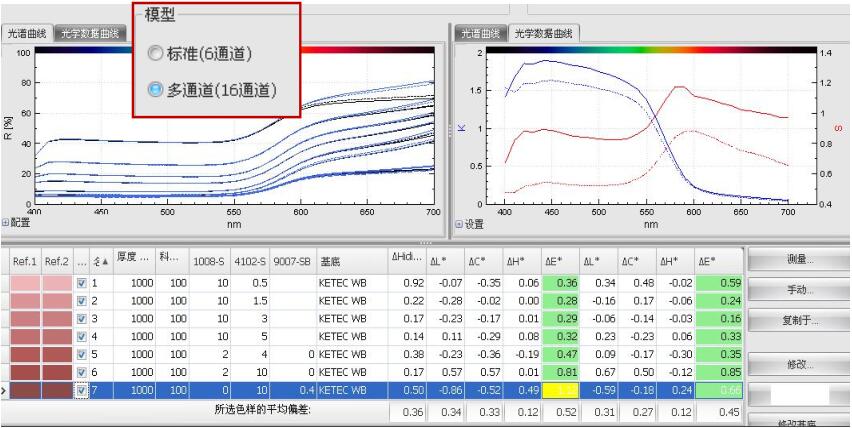This screenshot has width=852, height=428.
Task: Toggle the checkbox for sample row 4
Action: 84,332
